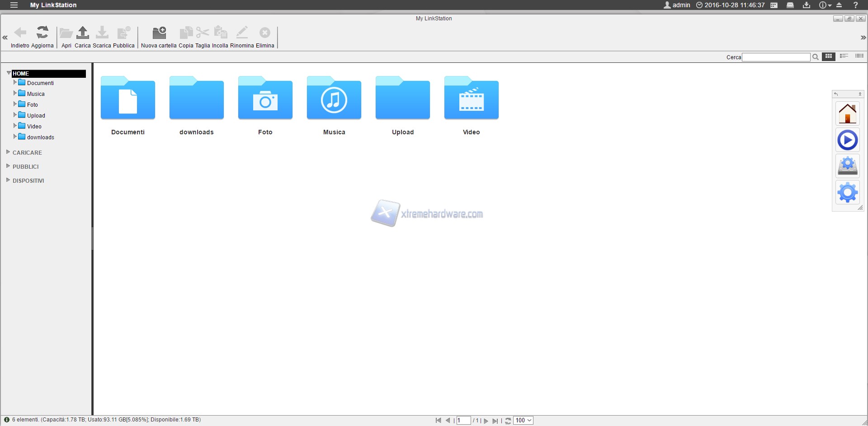
Task: Open the items-per-page 100 dropdown
Action: (x=524, y=421)
